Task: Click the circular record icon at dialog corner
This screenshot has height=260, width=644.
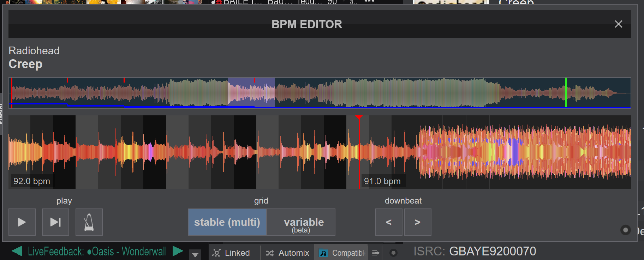Action: [x=625, y=230]
